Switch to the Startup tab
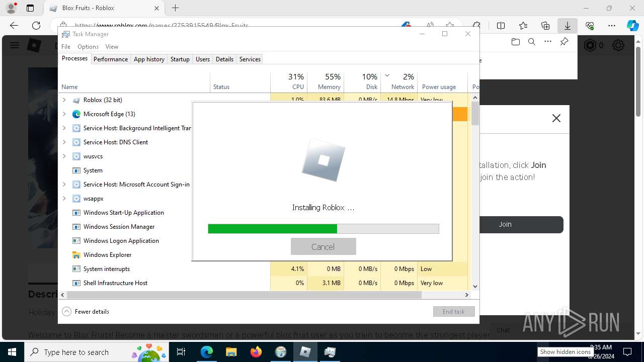 (x=180, y=59)
